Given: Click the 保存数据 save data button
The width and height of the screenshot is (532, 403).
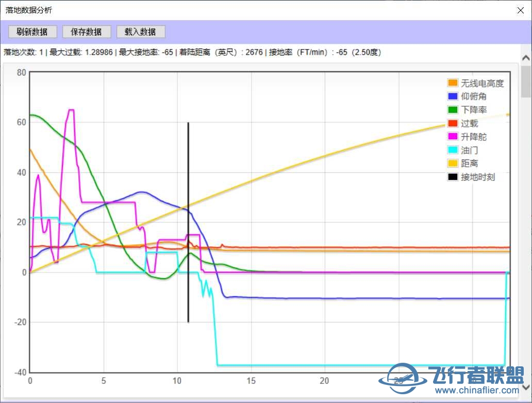Looking at the screenshot, I should click(x=87, y=32).
